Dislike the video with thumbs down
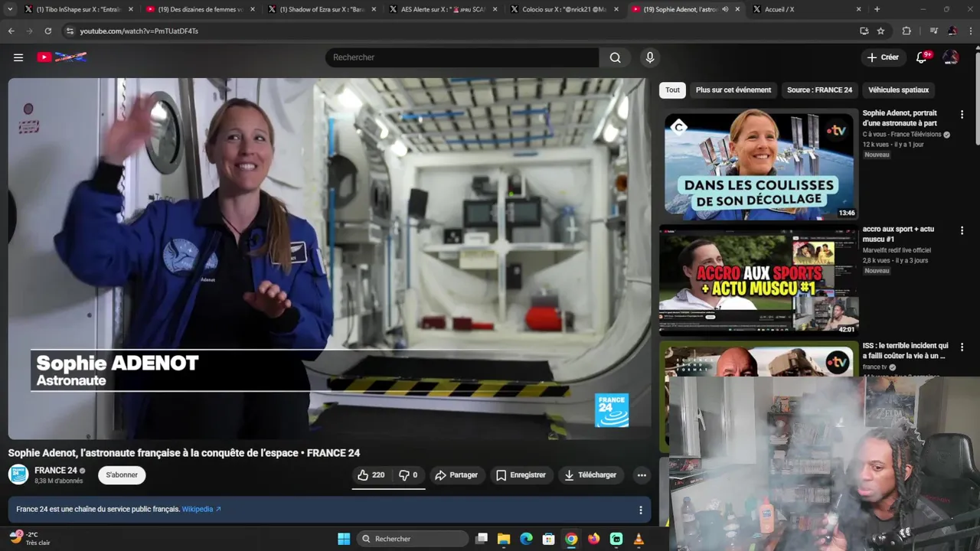The image size is (980, 551). (x=408, y=475)
